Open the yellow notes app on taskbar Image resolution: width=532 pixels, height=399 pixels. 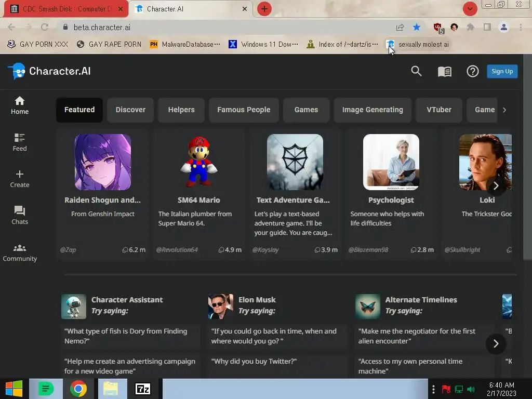tap(111, 389)
